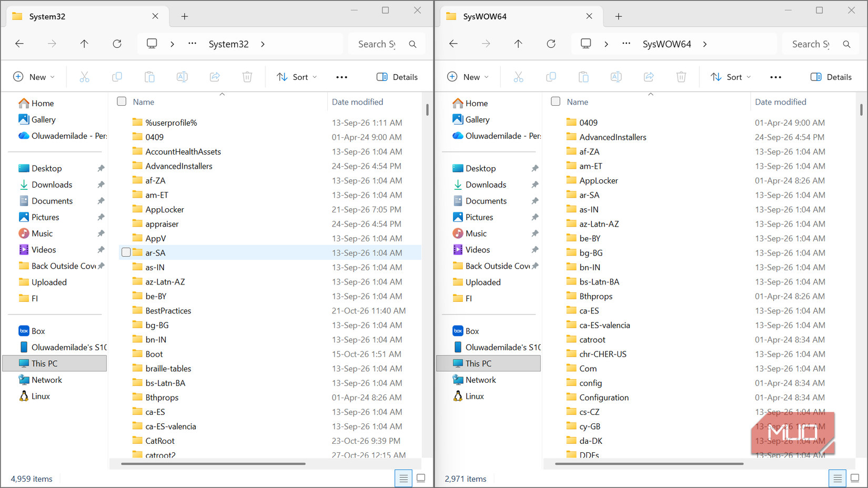Click Rename icon in System32 toolbar

tap(182, 77)
